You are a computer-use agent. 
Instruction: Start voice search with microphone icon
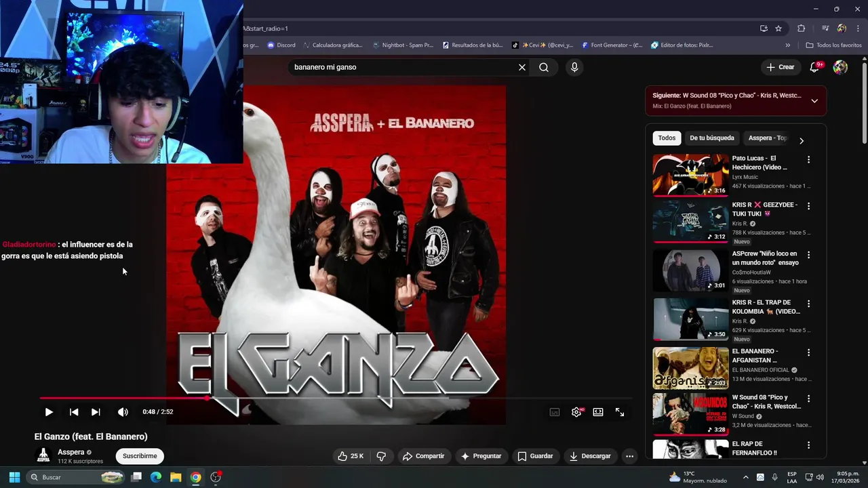tap(574, 67)
